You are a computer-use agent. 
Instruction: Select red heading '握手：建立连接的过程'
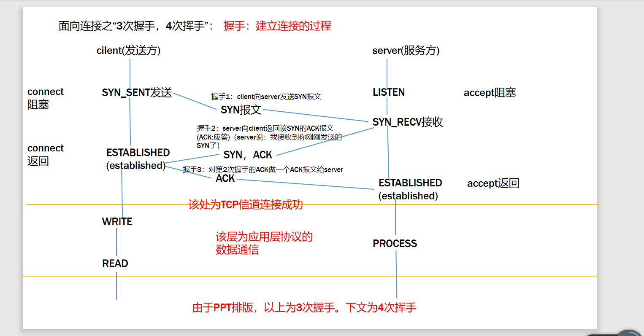click(277, 26)
